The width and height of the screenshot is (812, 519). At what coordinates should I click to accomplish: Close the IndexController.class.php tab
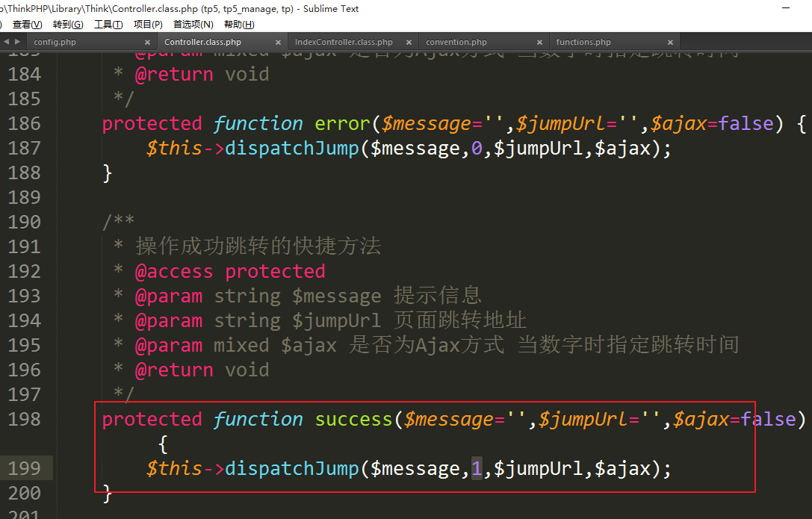coord(409,43)
